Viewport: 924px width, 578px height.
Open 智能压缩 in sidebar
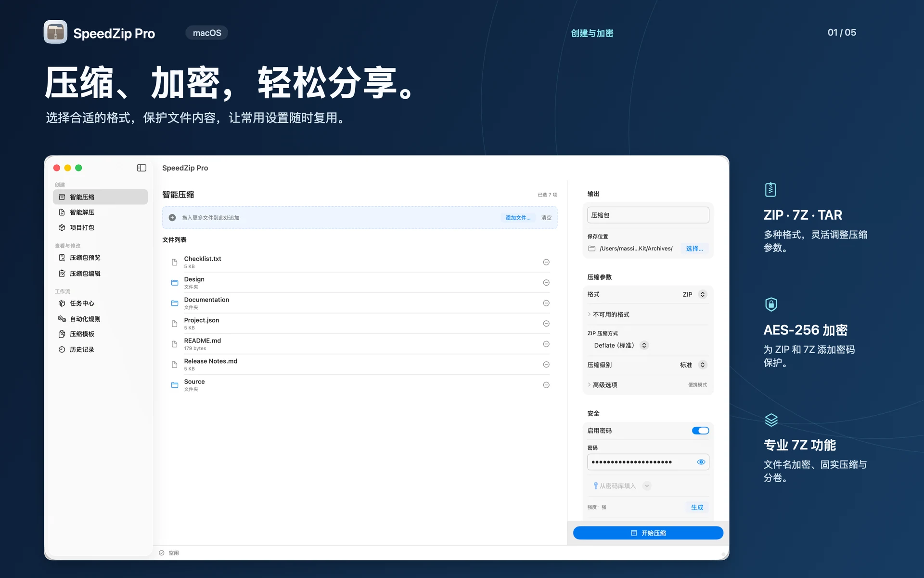click(100, 197)
